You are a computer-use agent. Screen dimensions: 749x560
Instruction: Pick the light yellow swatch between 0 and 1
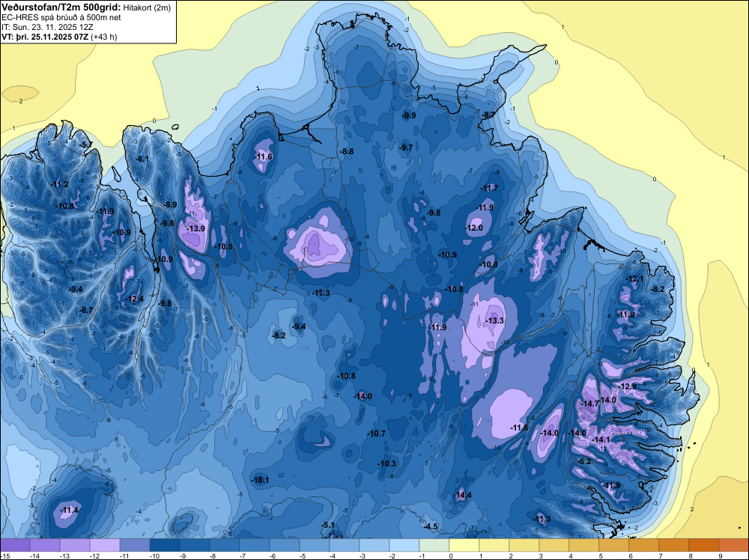[464, 545]
